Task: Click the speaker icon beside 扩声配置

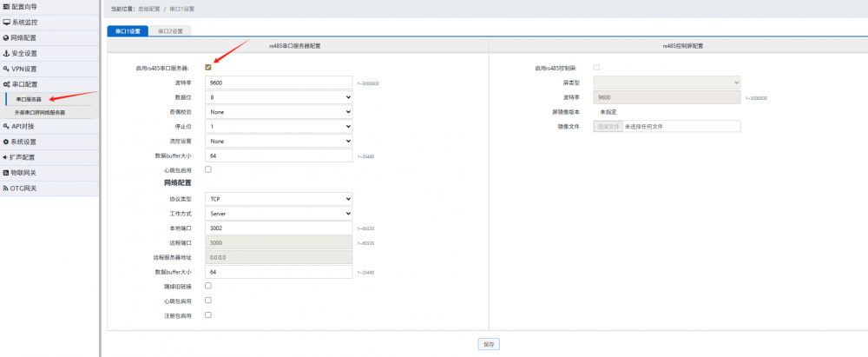Action: click(6, 157)
